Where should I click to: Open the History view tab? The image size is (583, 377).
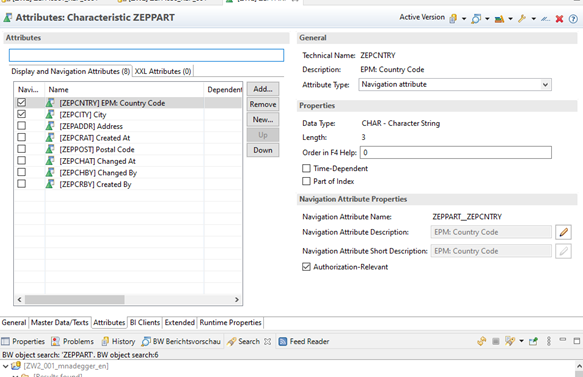118,341
